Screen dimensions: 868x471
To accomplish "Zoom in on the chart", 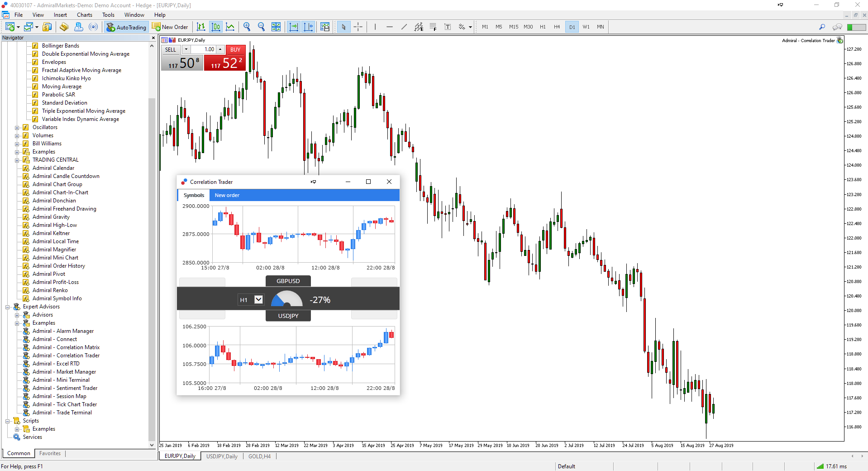I will tap(247, 27).
